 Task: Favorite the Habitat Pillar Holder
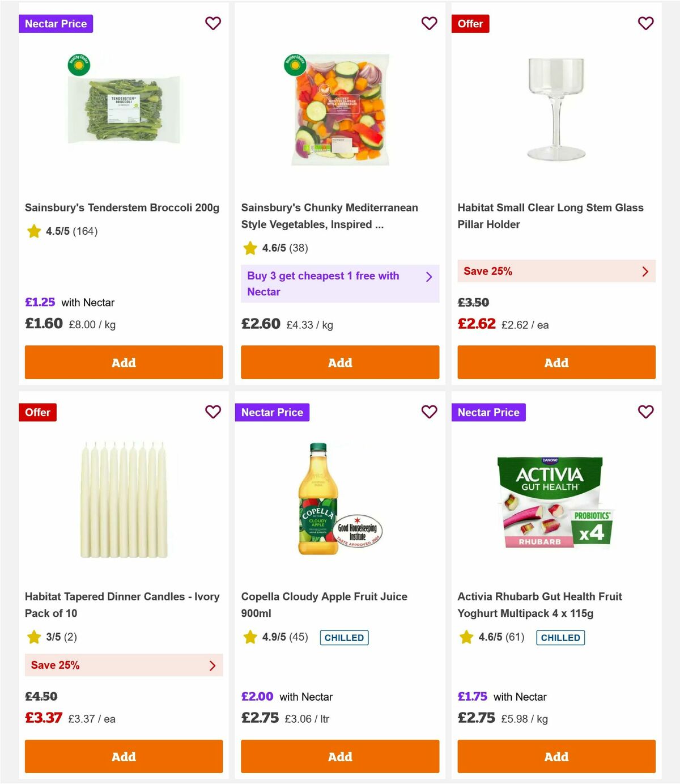coord(645,23)
